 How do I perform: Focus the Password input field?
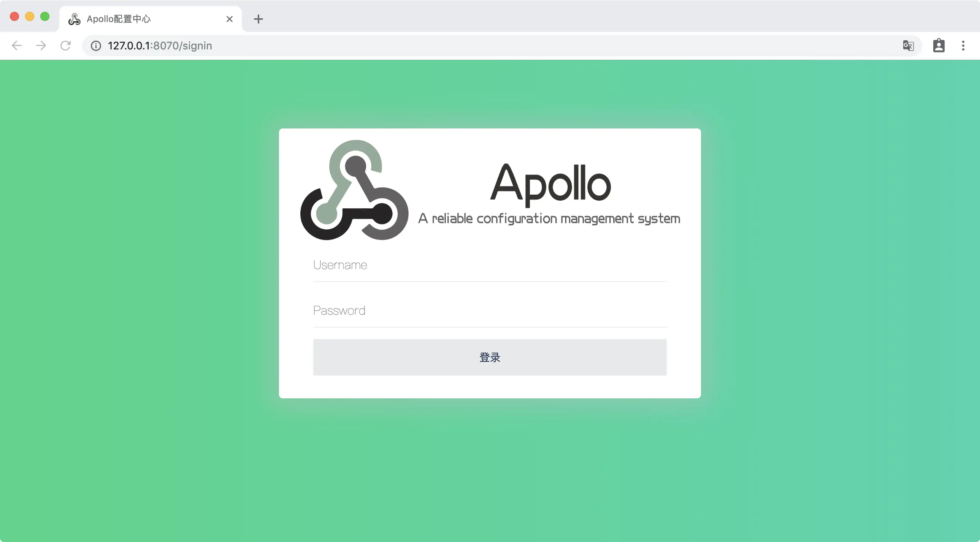490,311
